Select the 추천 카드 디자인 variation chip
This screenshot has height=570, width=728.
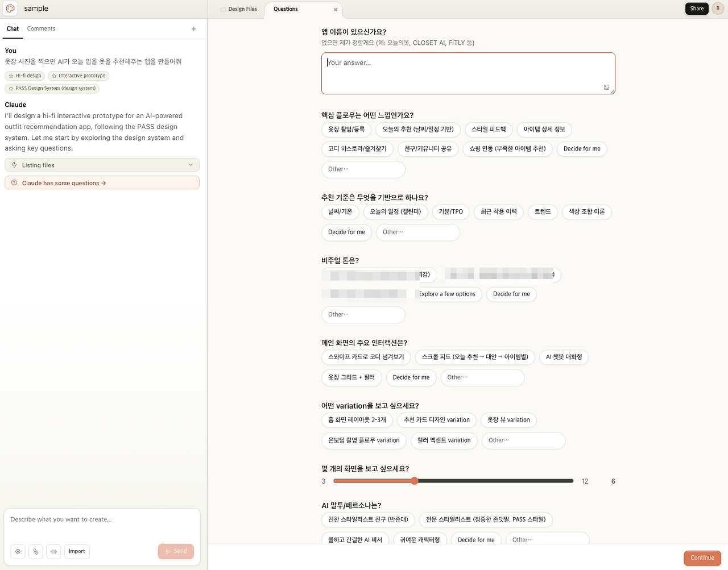(437, 421)
